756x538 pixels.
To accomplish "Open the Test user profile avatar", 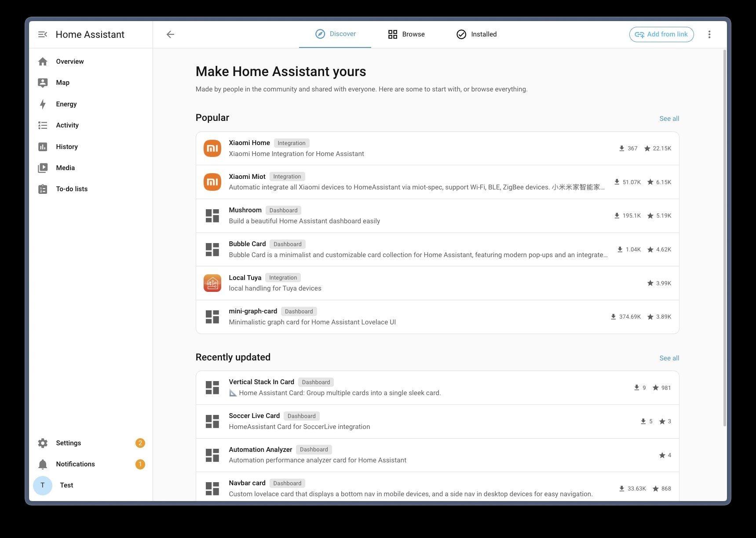I will (43, 485).
